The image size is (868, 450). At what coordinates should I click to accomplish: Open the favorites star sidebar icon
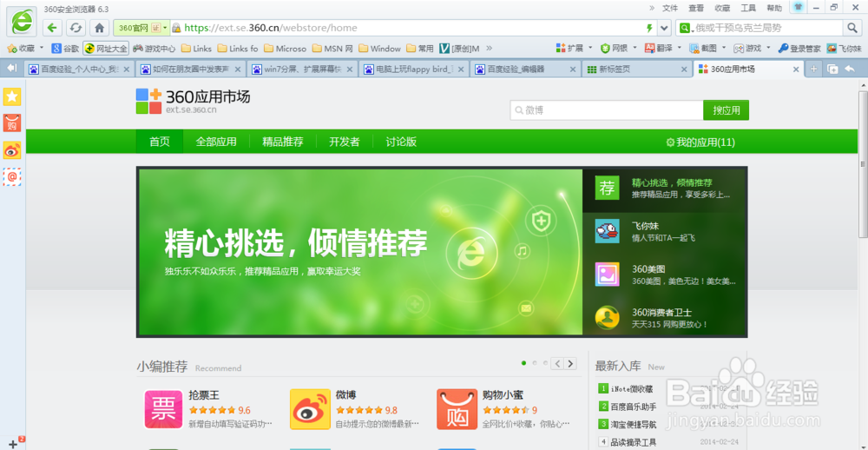(x=12, y=96)
